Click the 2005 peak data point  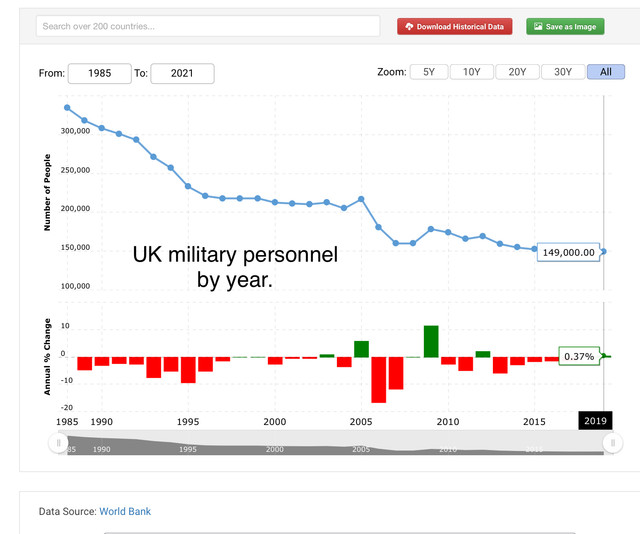[x=361, y=199]
